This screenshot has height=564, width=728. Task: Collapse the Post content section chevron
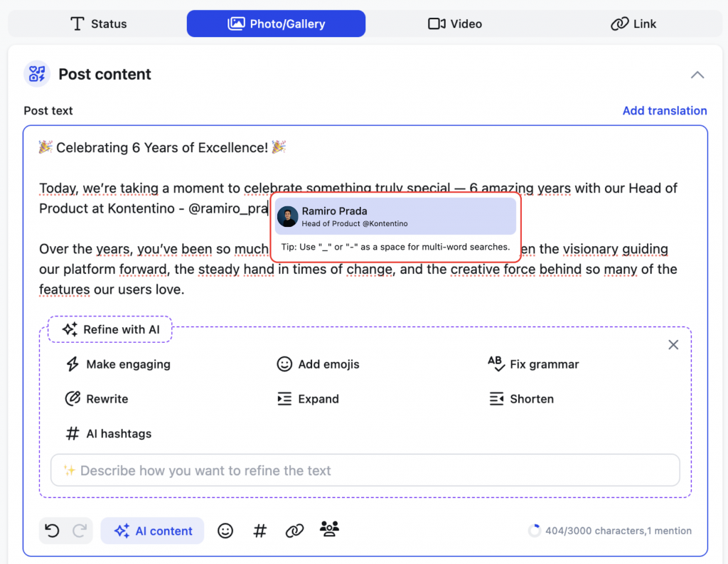pos(697,75)
